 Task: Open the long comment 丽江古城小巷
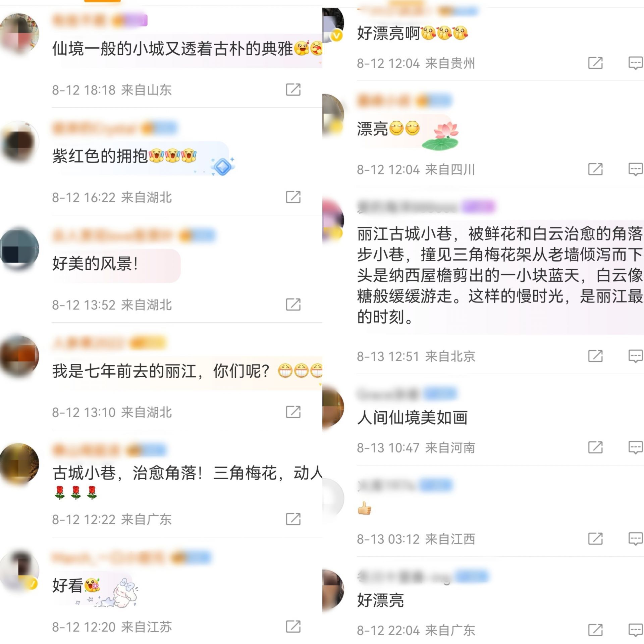(500, 275)
